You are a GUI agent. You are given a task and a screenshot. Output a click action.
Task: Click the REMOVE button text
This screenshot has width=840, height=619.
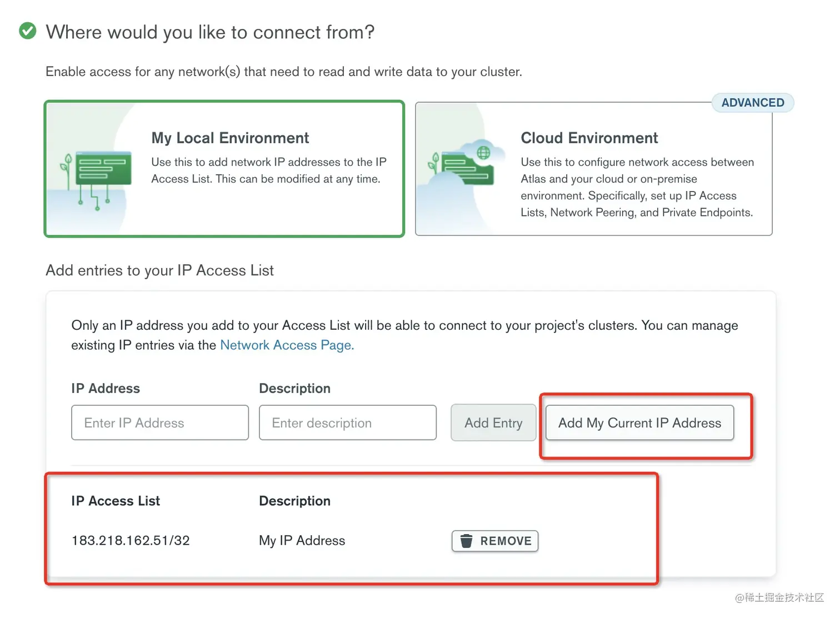(x=506, y=541)
